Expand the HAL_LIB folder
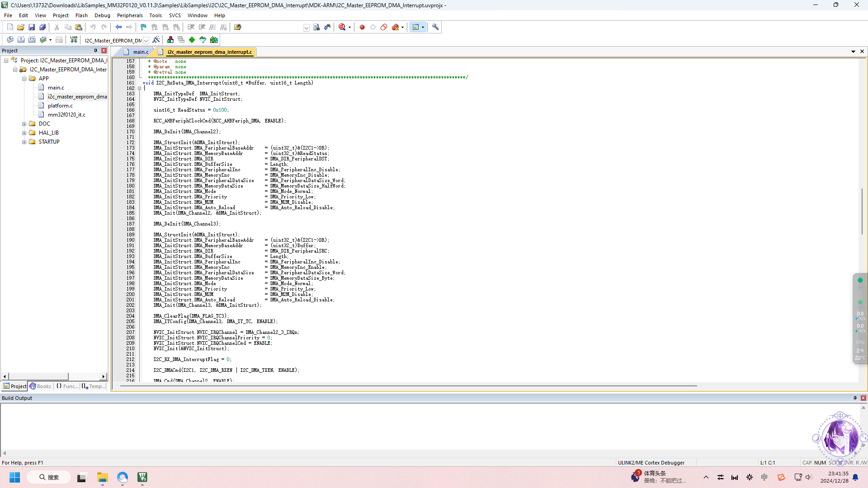 24,133
